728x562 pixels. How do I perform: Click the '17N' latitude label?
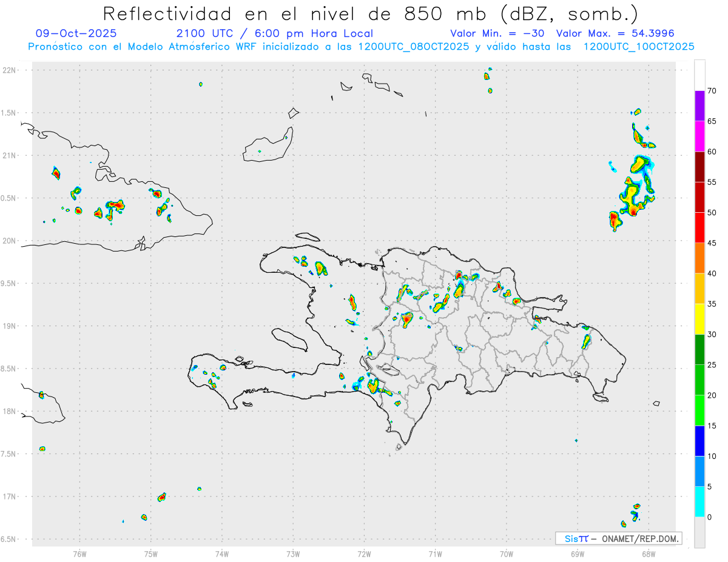[10, 497]
